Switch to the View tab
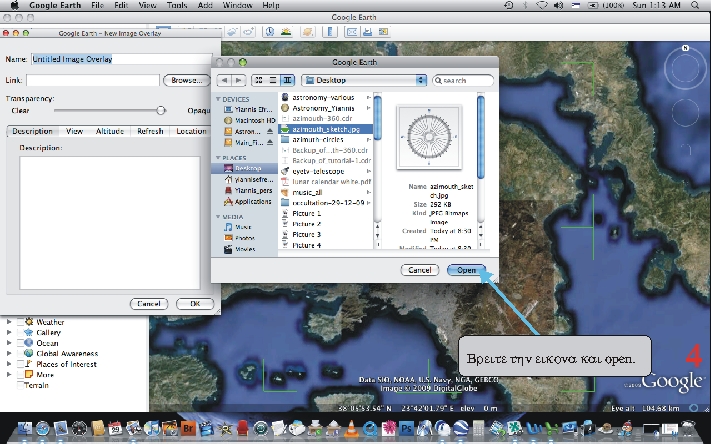Image resolution: width=711 pixels, height=444 pixels. coord(74,131)
